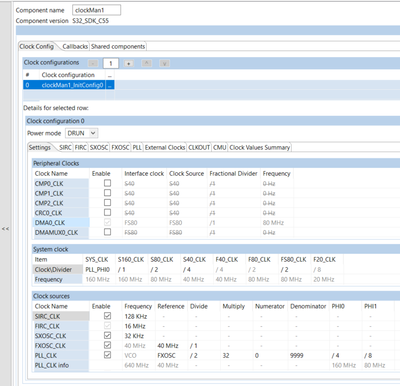The height and width of the screenshot is (386, 400).
Task: Disable the FXOSC_CLK clock source checkbox
Action: click(107, 345)
